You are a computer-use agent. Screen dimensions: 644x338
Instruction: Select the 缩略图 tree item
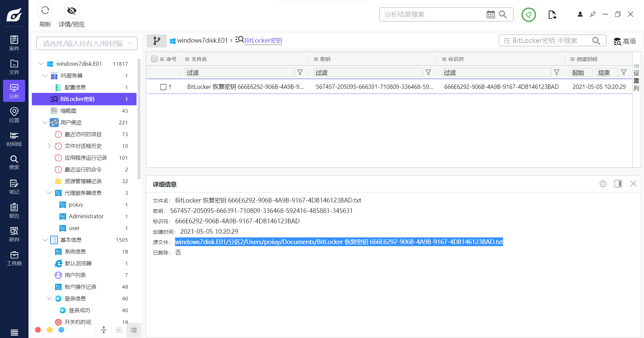(84, 111)
